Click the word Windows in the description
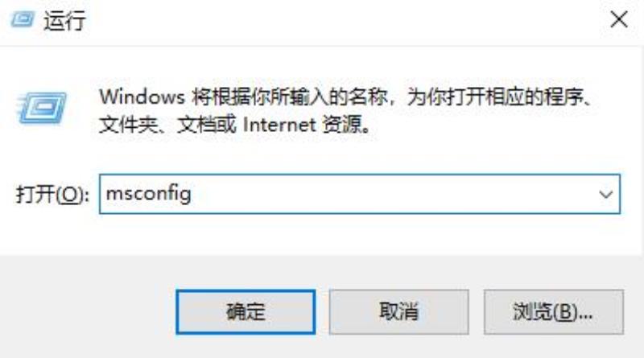 [142, 97]
